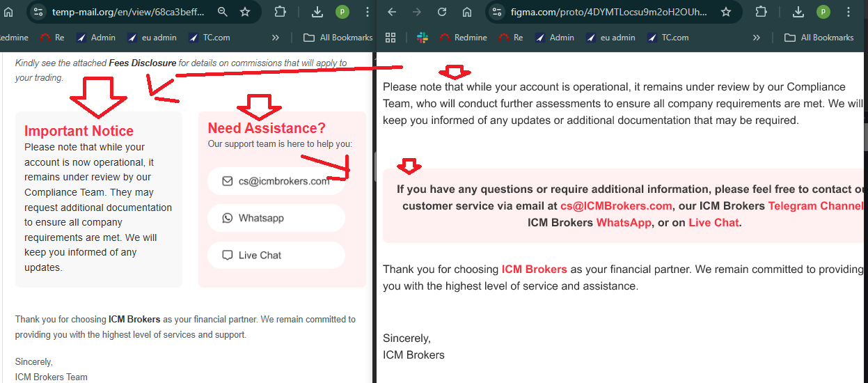Open the three-dot Chrome menu in the Figma window
This screenshot has height=383, width=868.
pyautogui.click(x=848, y=12)
